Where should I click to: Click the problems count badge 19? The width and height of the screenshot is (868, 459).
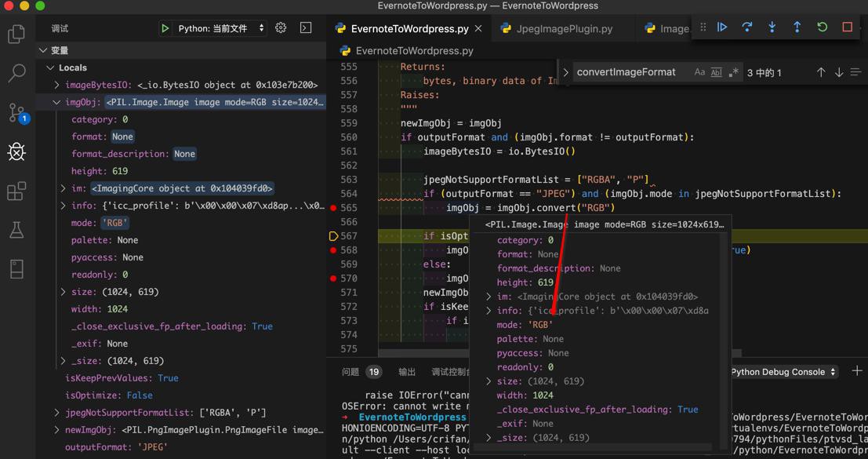374,372
